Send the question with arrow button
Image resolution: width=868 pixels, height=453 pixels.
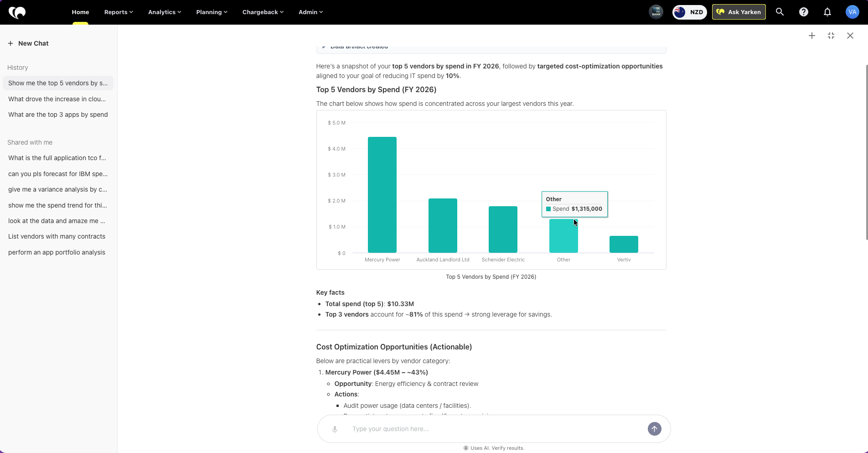coord(655,429)
